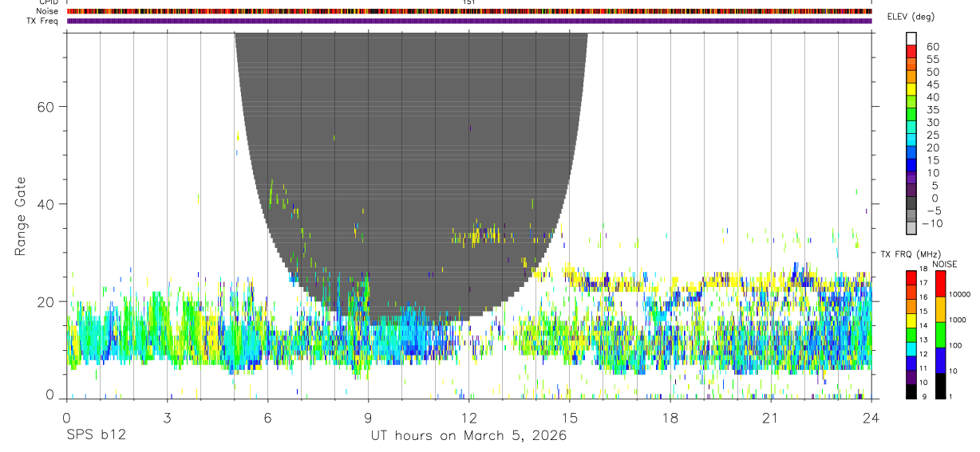Image resolution: width=980 pixels, height=452 pixels.
Task: Click the '24' tick on the UT hours axis
Action: (871, 418)
